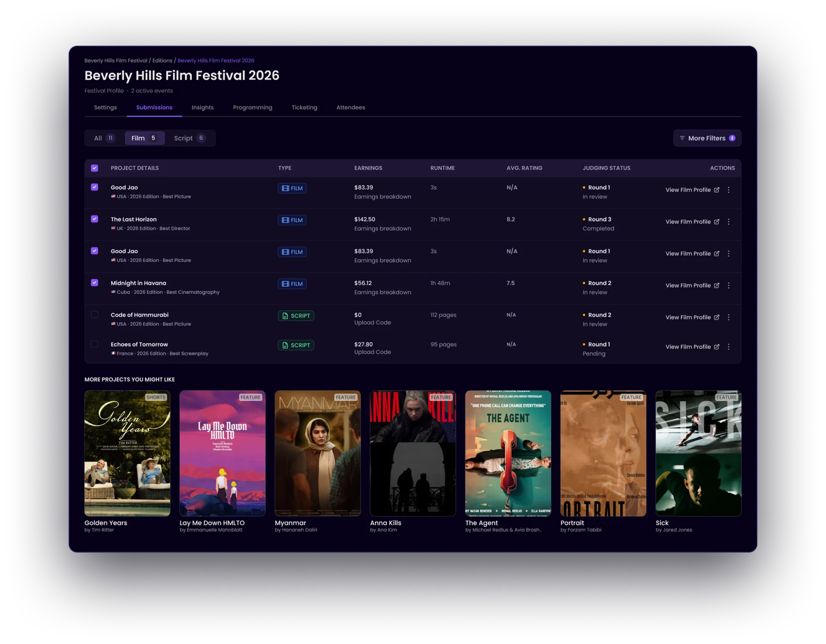The width and height of the screenshot is (826, 644).
Task: Open the Insights tab
Action: (203, 107)
